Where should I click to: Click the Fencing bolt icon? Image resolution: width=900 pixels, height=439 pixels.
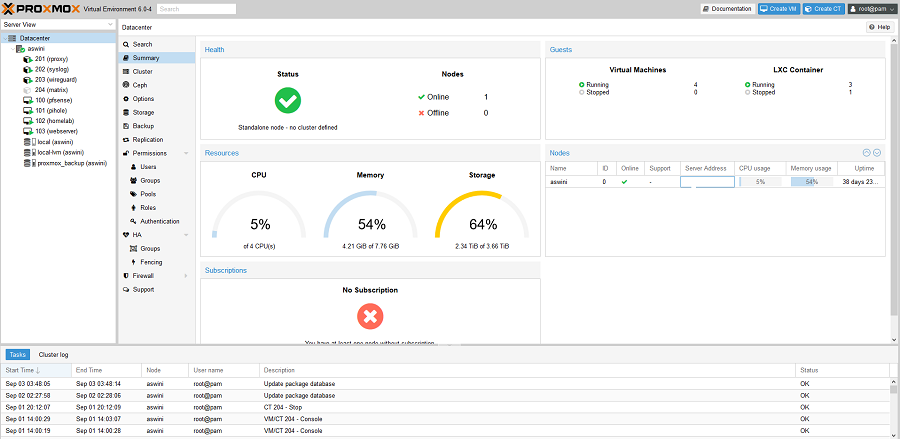pos(134,262)
